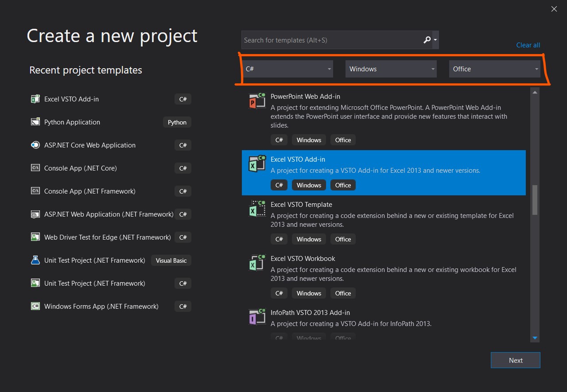
Task: Click the selected Excel VSTO Add-in template icon
Action: pos(257,164)
